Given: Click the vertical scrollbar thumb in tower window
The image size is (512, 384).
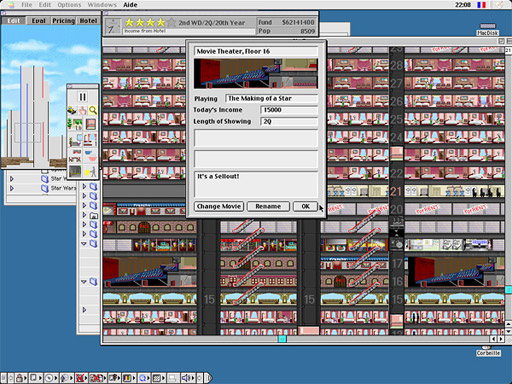Looking at the screenshot, I should [508, 289].
